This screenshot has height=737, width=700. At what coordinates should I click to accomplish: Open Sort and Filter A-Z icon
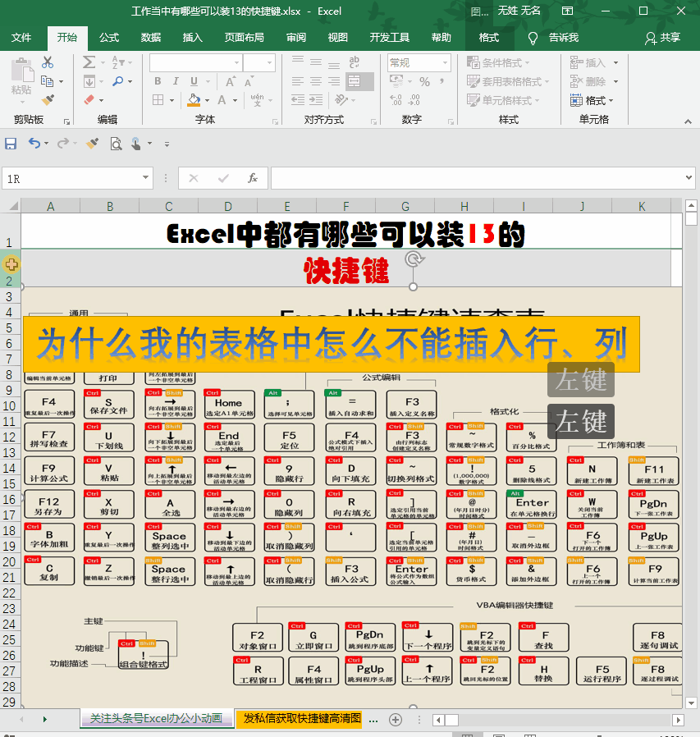pyautogui.click(x=117, y=62)
